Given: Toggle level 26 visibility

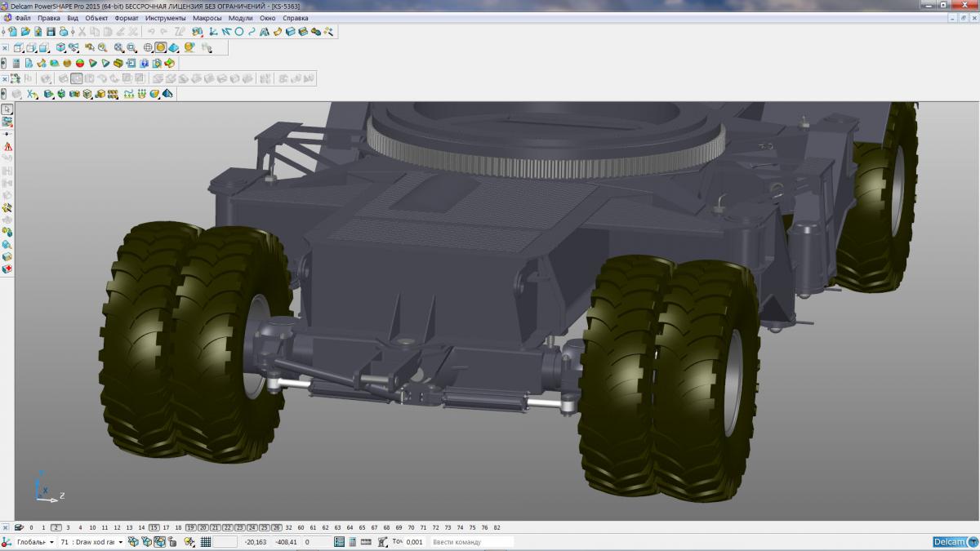Looking at the screenshot, I should pyautogui.click(x=277, y=527).
